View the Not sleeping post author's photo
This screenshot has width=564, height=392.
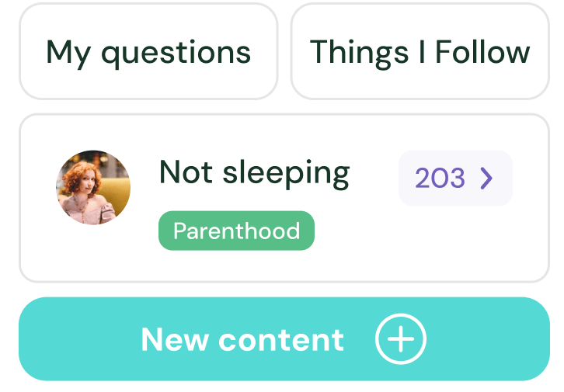[x=93, y=188]
